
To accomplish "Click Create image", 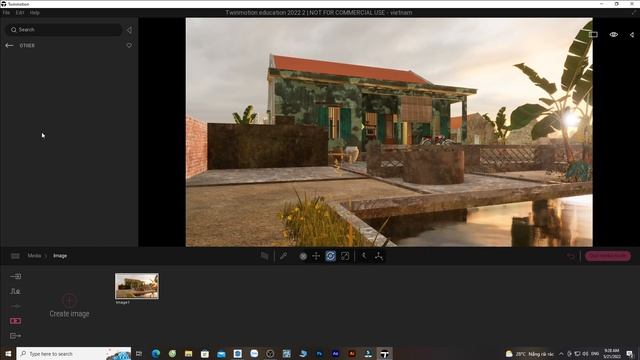I will 69,306.
